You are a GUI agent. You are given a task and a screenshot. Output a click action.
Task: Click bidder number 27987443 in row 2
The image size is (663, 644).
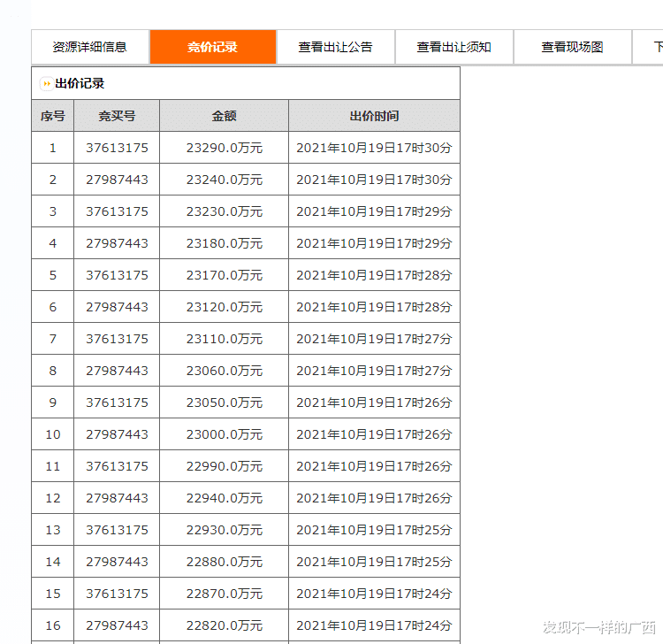tap(117, 180)
